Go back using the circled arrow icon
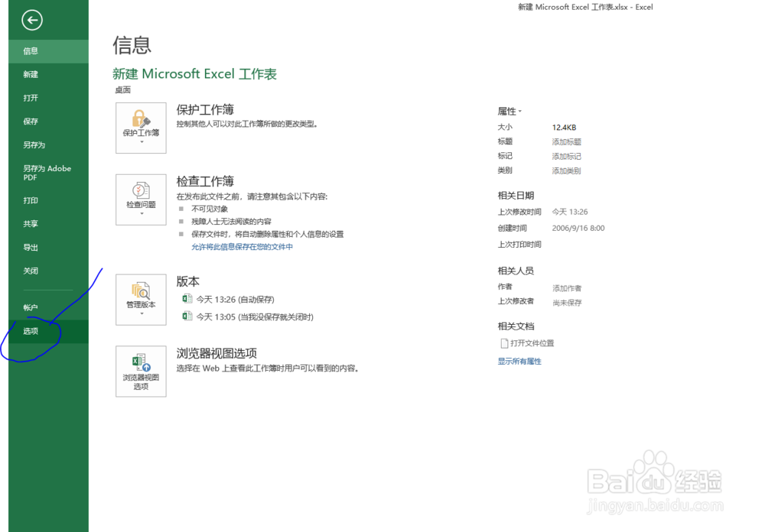The width and height of the screenshot is (765, 532). 32,20
